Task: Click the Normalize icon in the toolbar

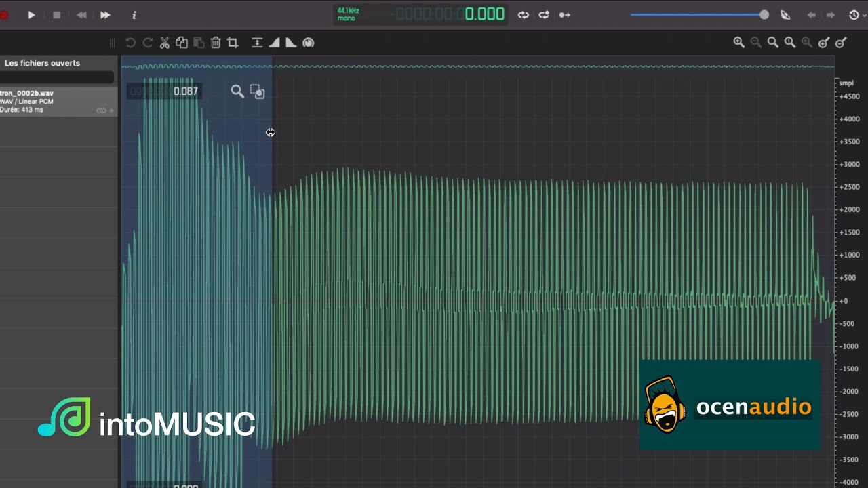Action: point(257,43)
